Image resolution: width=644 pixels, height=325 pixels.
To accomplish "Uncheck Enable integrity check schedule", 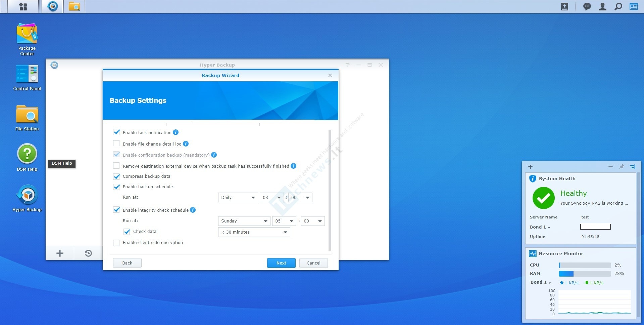I will click(116, 210).
